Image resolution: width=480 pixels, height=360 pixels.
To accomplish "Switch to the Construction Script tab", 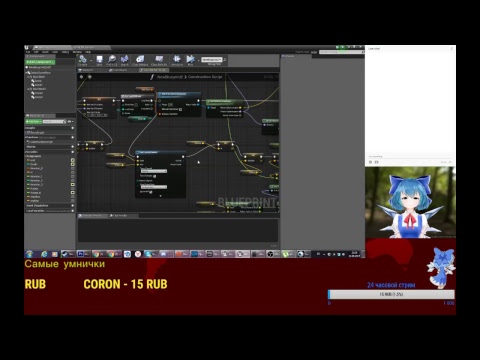I will (x=154, y=70).
